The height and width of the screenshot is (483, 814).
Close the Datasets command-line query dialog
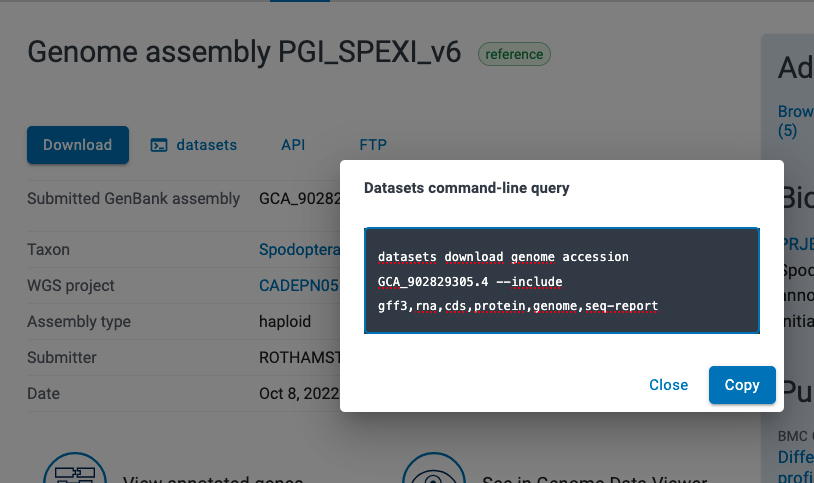pyautogui.click(x=668, y=385)
